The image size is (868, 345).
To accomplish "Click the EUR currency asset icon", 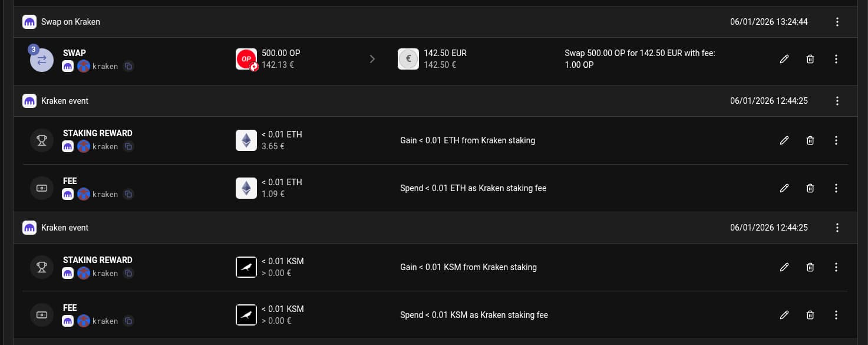I will point(408,59).
